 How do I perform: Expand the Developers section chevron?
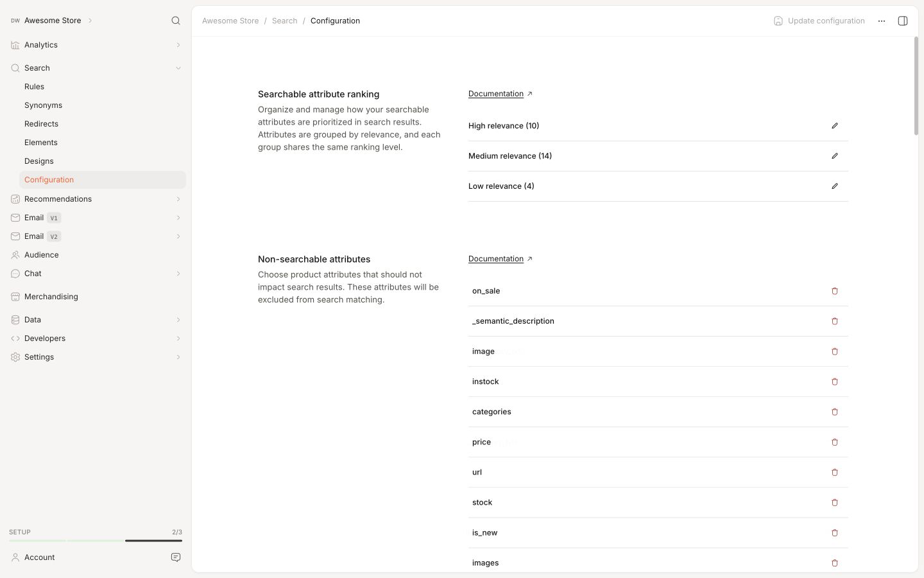178,338
